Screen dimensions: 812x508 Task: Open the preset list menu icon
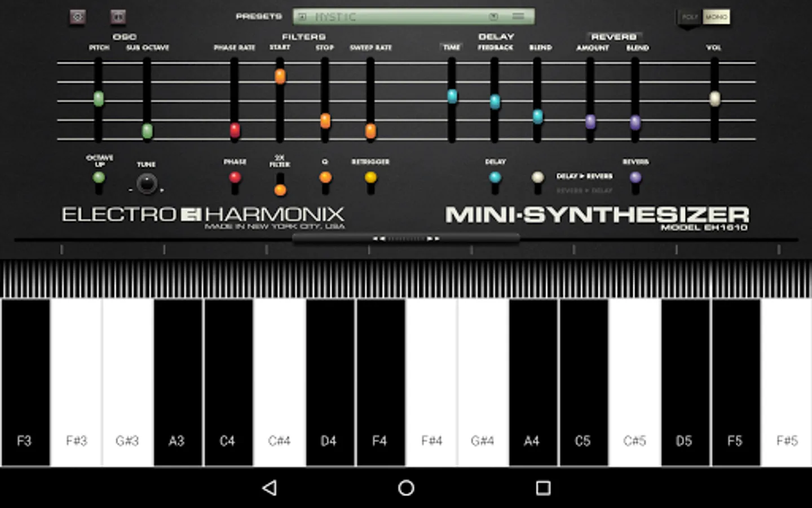pos(518,16)
